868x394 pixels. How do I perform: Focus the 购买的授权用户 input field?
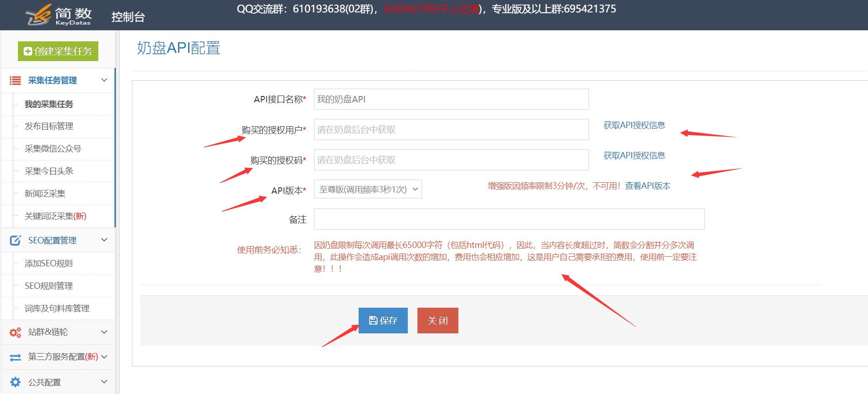pyautogui.click(x=451, y=129)
